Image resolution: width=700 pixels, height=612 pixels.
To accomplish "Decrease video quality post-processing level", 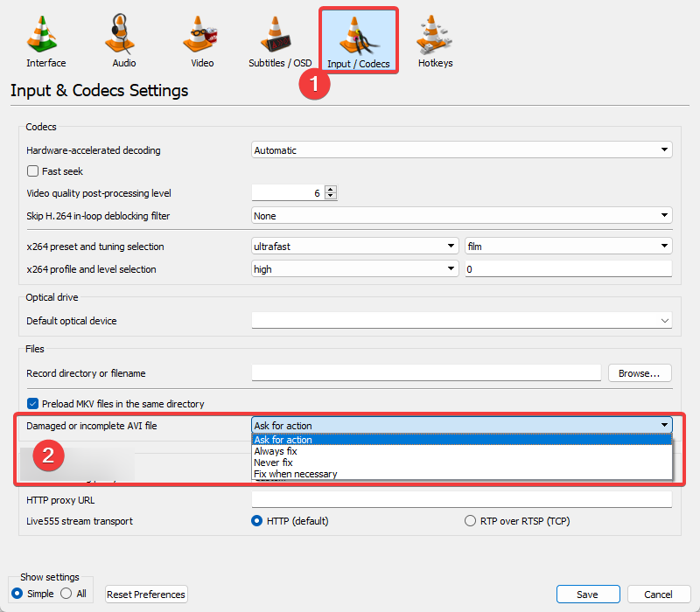I will pos(331,196).
